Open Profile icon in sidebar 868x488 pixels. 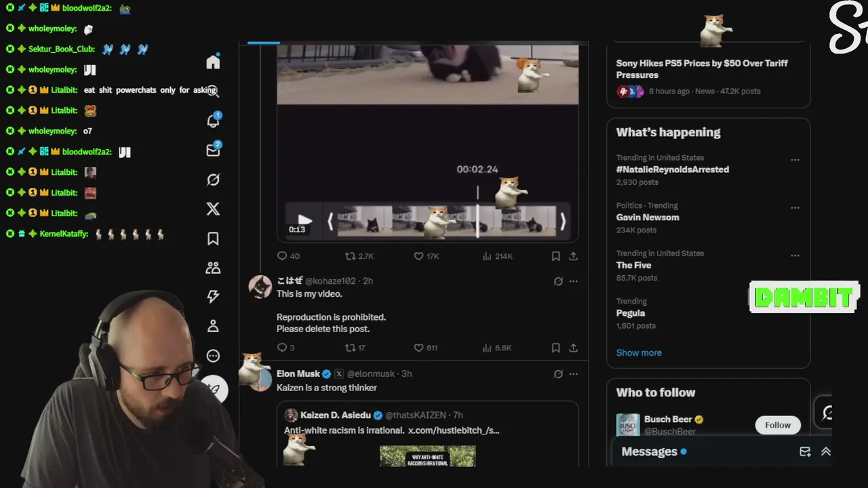pos(213,326)
